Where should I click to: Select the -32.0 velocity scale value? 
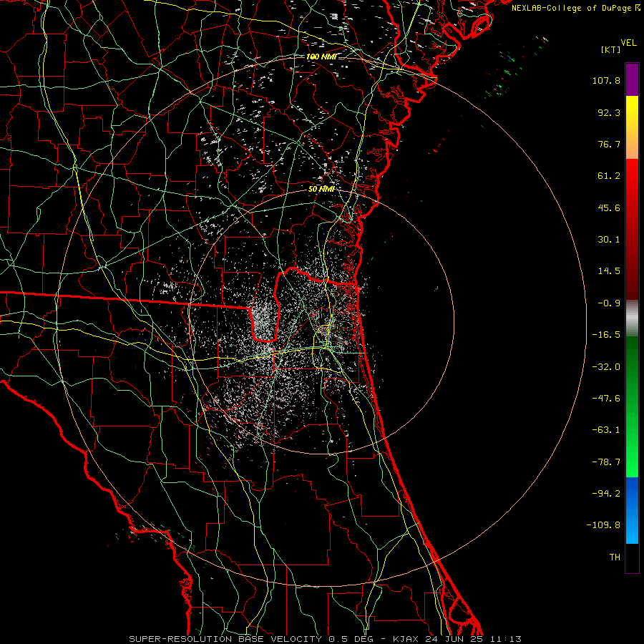[606, 367]
